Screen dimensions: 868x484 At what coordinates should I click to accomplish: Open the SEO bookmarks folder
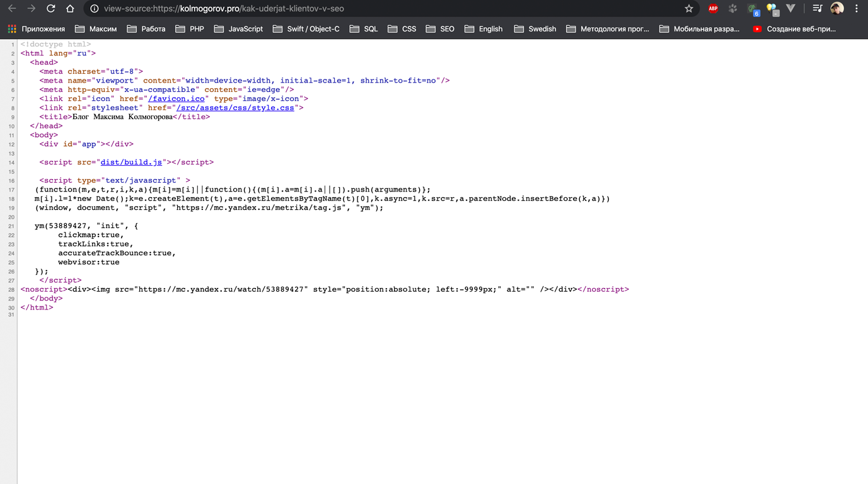pyautogui.click(x=440, y=29)
